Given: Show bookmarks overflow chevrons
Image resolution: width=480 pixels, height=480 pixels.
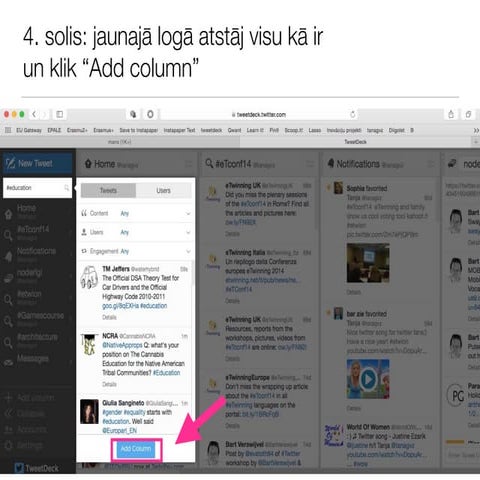Looking at the screenshot, I should [x=476, y=130].
